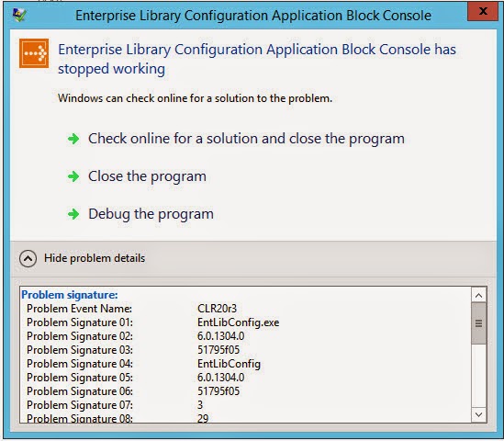Click the title bar app icon
The width and height of the screenshot is (504, 441).
click(19, 15)
